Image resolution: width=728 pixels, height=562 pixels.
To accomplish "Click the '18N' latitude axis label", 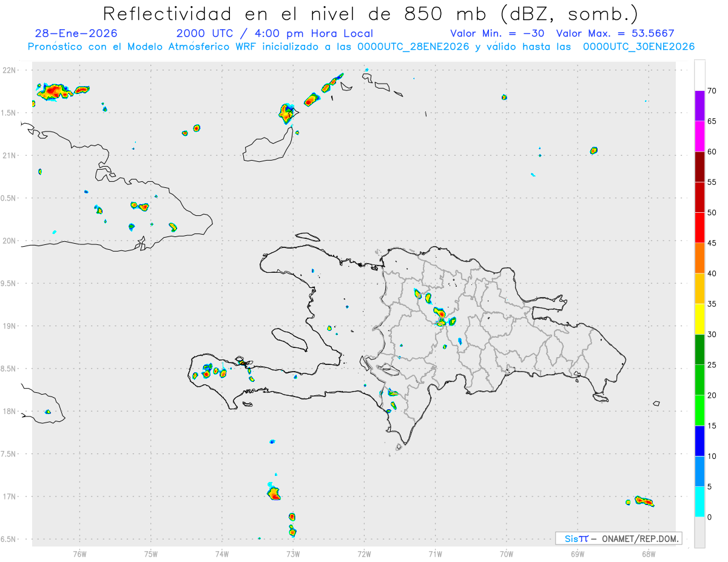I will (10, 411).
